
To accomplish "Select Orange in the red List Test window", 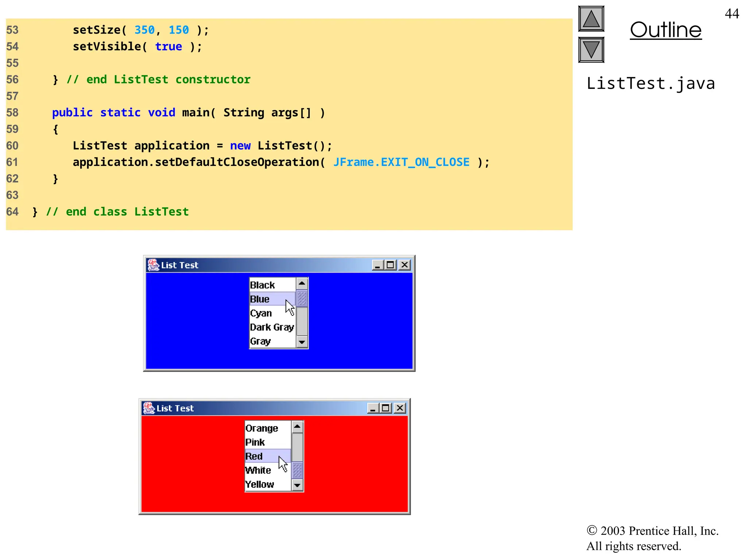I will (x=268, y=428).
